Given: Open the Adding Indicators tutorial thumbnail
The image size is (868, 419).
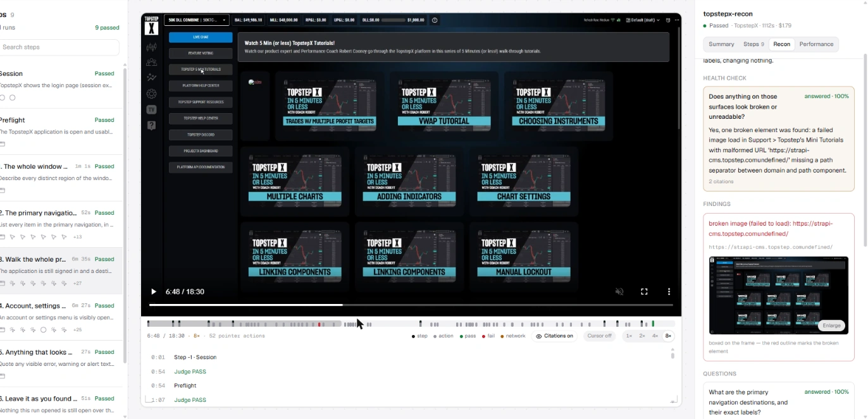Looking at the screenshot, I should [409, 181].
